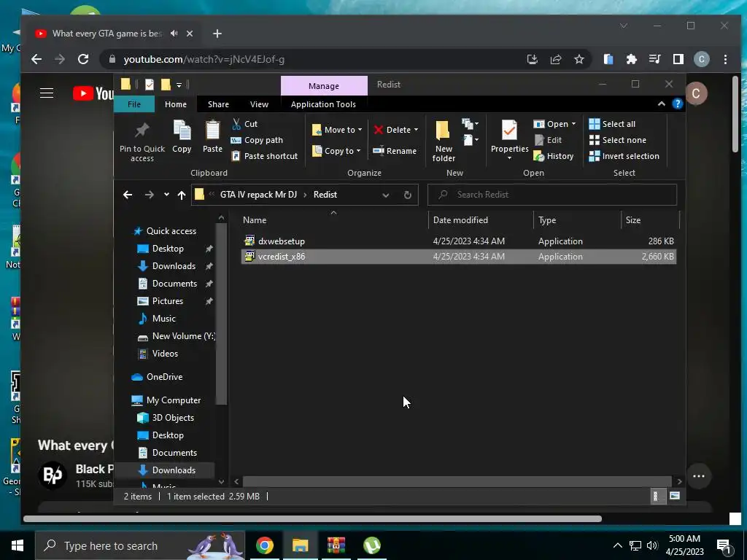Viewport: 747px width, 560px height.
Task: Click Select none in ribbon
Action: tap(618, 140)
